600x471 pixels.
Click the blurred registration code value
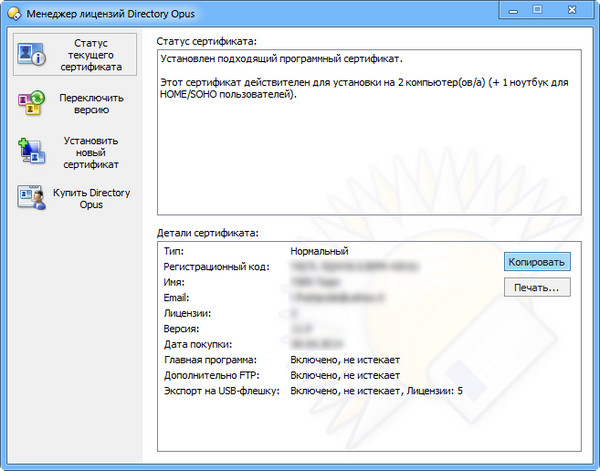click(355, 266)
